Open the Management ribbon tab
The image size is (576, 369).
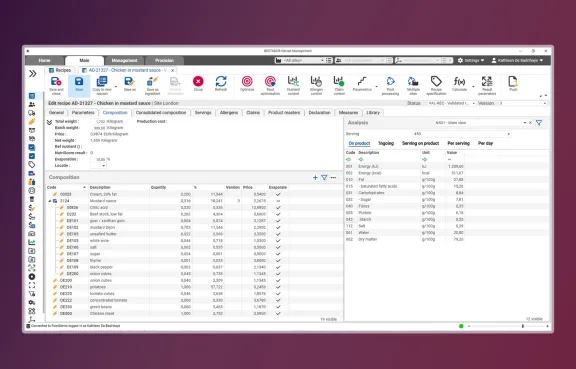tap(124, 60)
